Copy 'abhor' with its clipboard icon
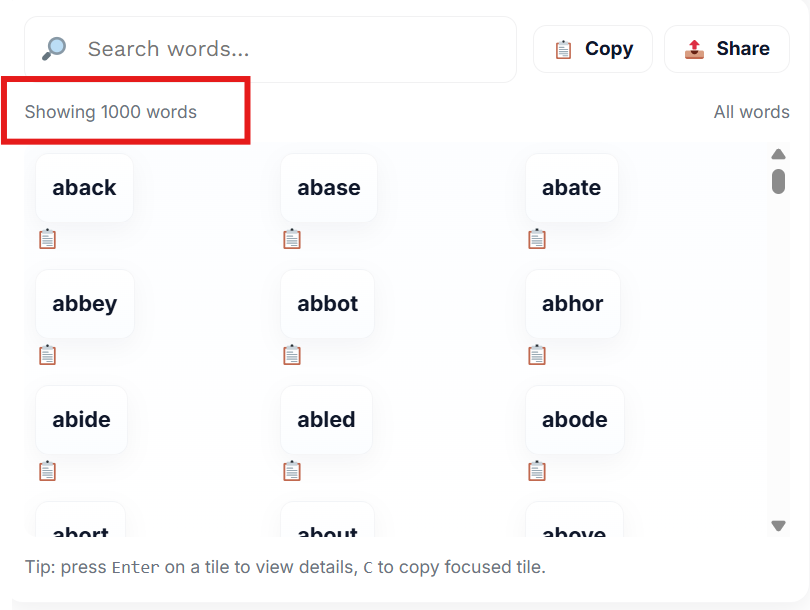The height and width of the screenshot is (610, 810). (x=537, y=355)
